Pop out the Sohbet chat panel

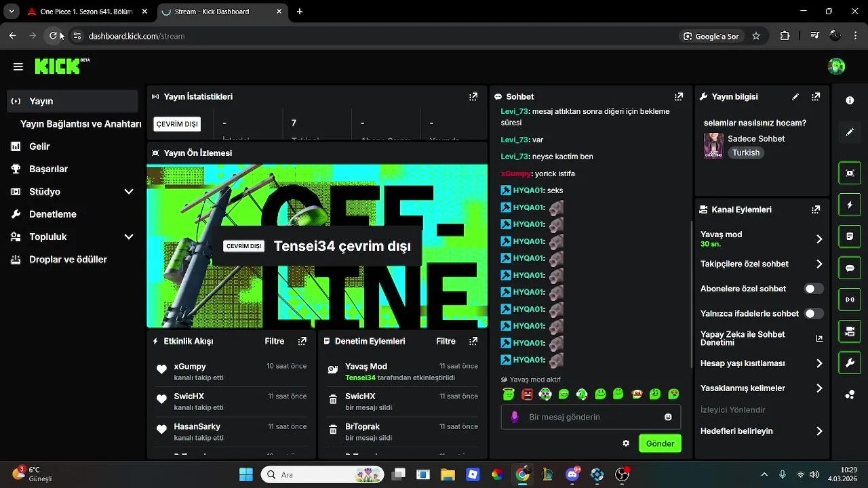click(679, 97)
